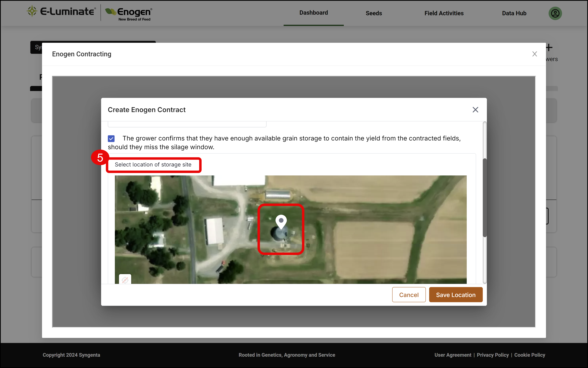The image size is (588, 368).
Task: Click the E-Luminate logo
Action: tap(61, 11)
